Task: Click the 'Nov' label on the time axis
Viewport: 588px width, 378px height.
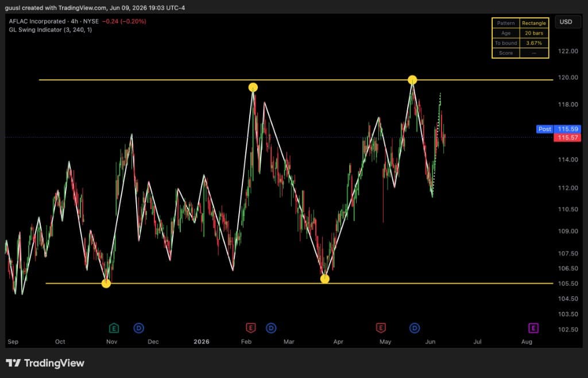Action: click(x=112, y=342)
